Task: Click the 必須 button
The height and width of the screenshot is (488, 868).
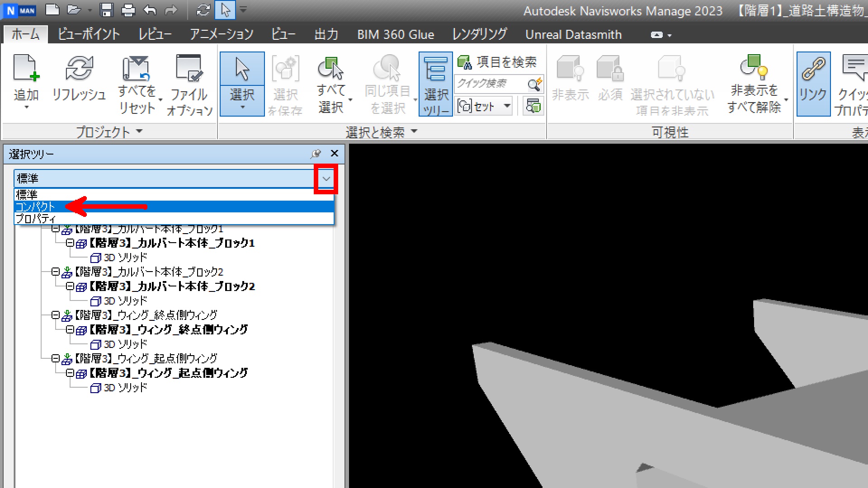Action: coord(610,78)
